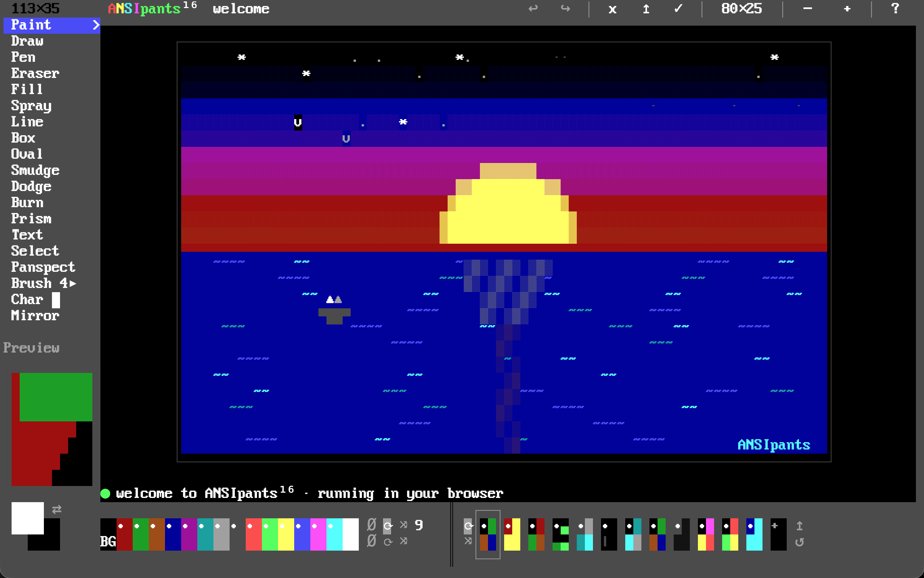
Task: Click the white foreground color box
Action: tap(27, 518)
